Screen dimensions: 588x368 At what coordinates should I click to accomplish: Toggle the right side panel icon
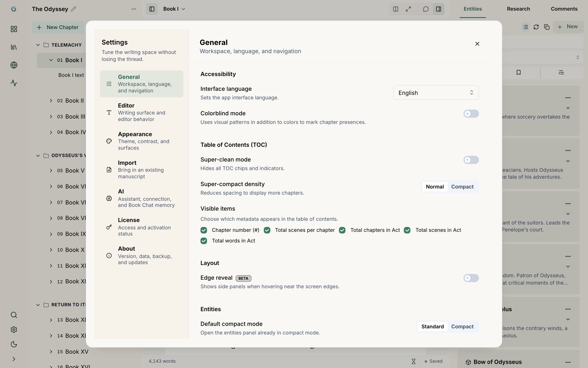pos(439,9)
